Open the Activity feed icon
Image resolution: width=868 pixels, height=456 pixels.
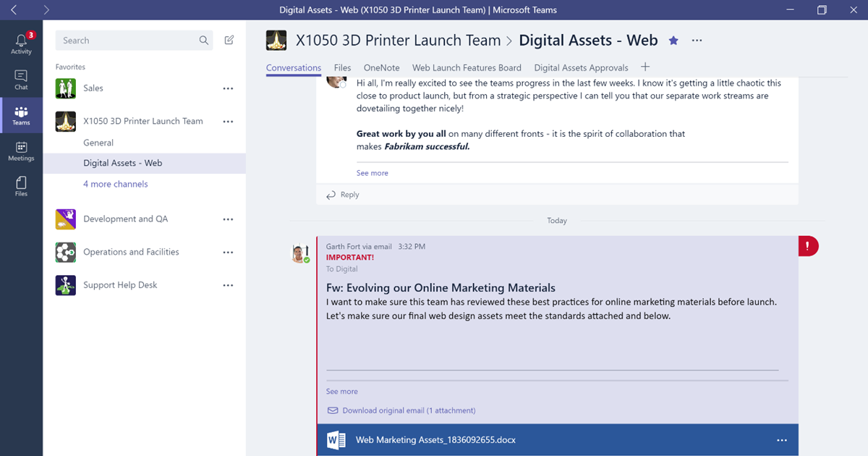tap(21, 43)
